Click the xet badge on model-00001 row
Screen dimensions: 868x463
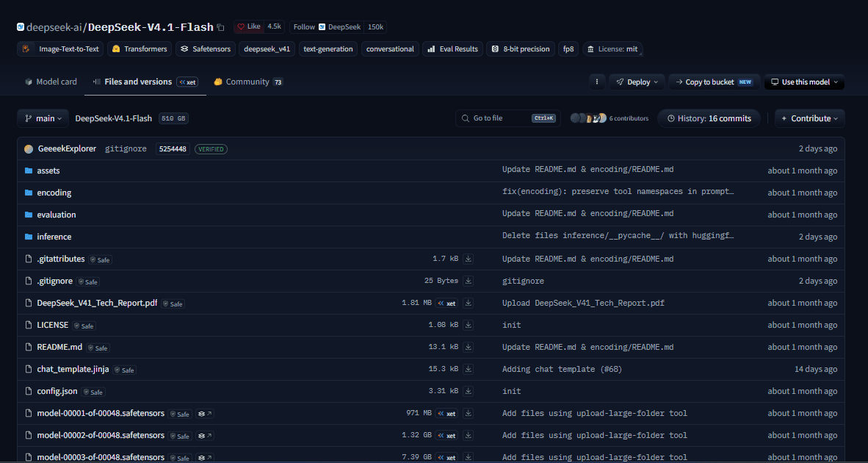[x=446, y=413]
